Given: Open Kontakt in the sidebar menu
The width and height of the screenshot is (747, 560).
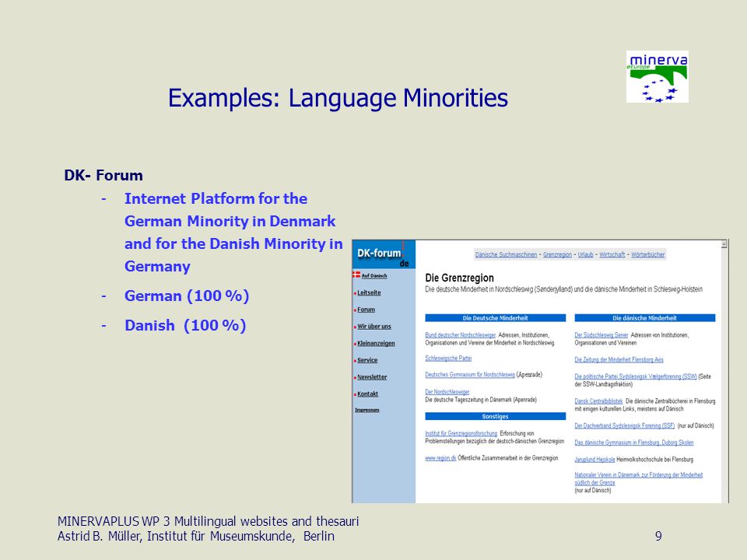Looking at the screenshot, I should click(367, 394).
